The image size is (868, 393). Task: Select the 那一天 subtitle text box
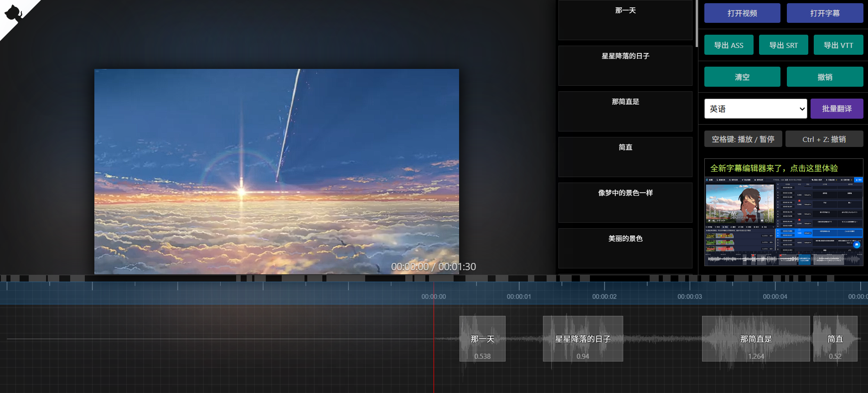tap(625, 20)
